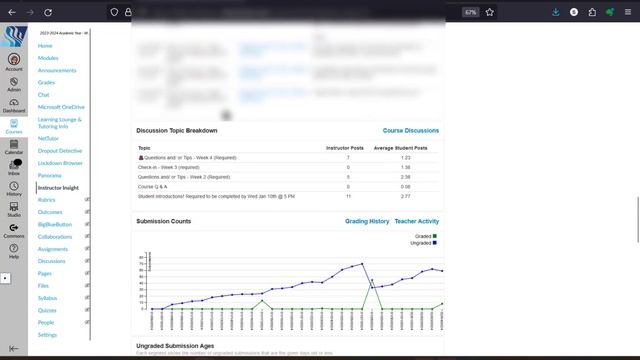This screenshot has height=360, width=640.
Task: Click the page vertical scrollbar thumb
Action: [638, 220]
